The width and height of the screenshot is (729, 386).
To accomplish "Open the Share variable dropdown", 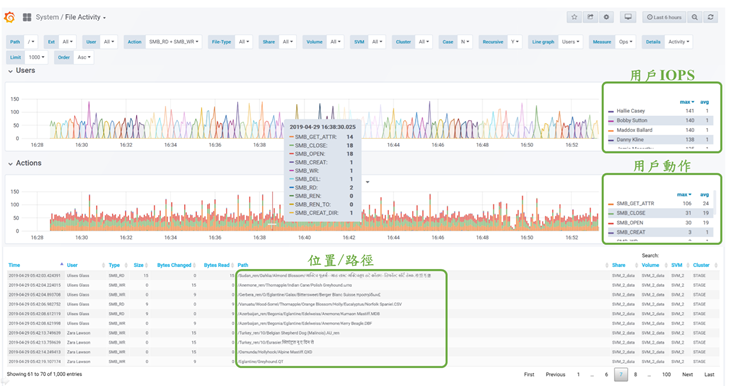I will pyautogui.click(x=288, y=42).
